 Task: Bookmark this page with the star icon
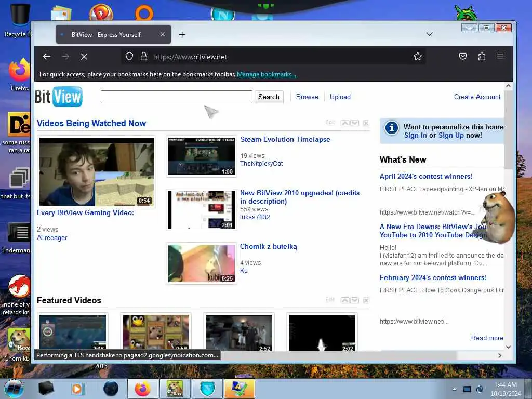[x=418, y=56]
